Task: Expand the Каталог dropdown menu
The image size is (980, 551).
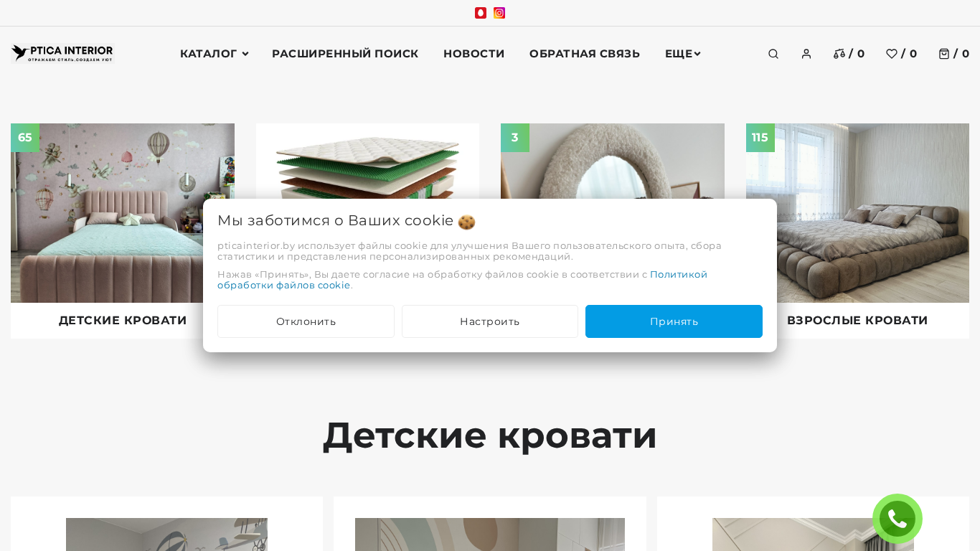Action: pyautogui.click(x=214, y=54)
